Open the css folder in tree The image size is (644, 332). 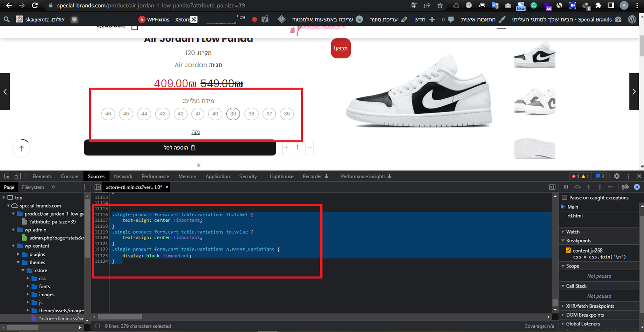(42, 278)
